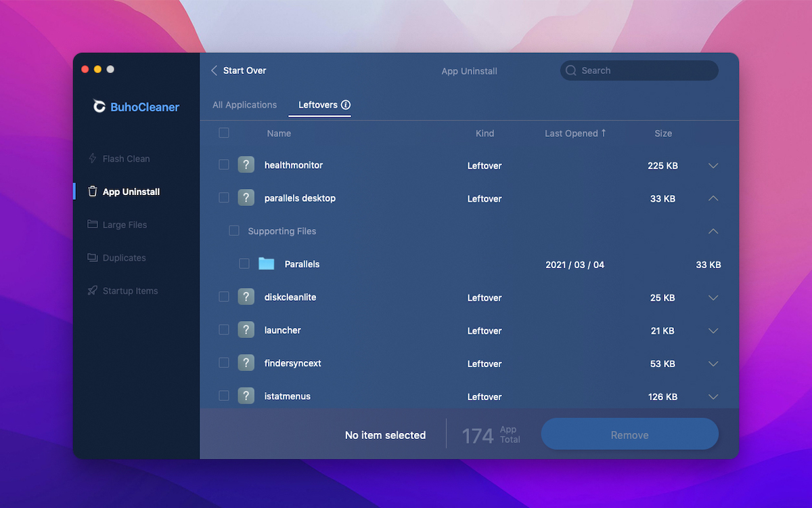Check the launcher checkbox
812x508 pixels.
tap(224, 330)
